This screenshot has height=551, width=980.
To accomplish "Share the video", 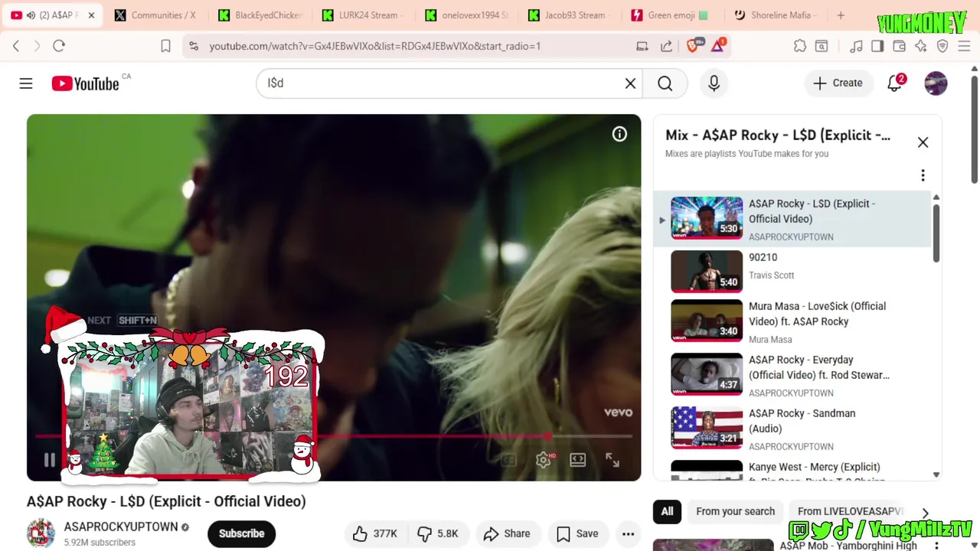I will coord(508,533).
